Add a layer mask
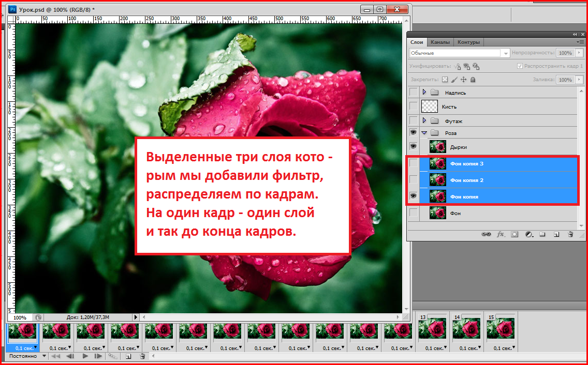 [514, 234]
